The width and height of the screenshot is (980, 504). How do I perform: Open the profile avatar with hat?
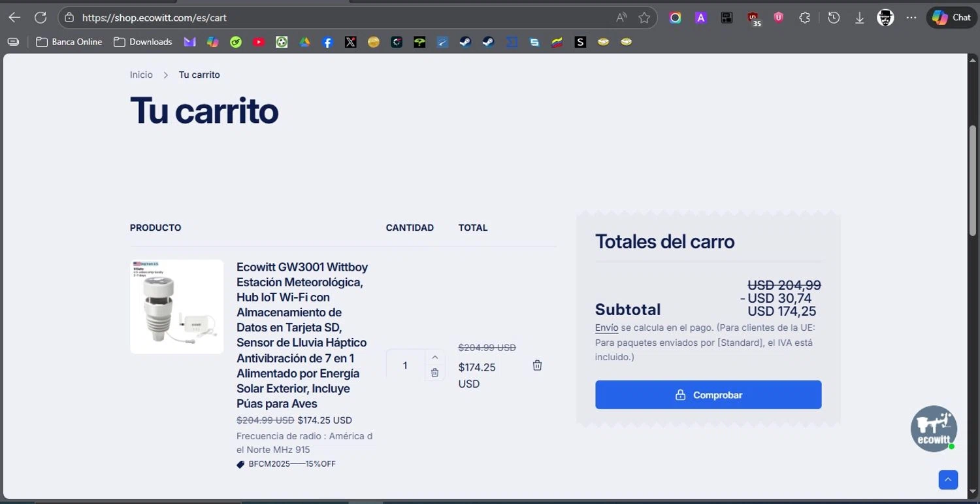click(885, 18)
